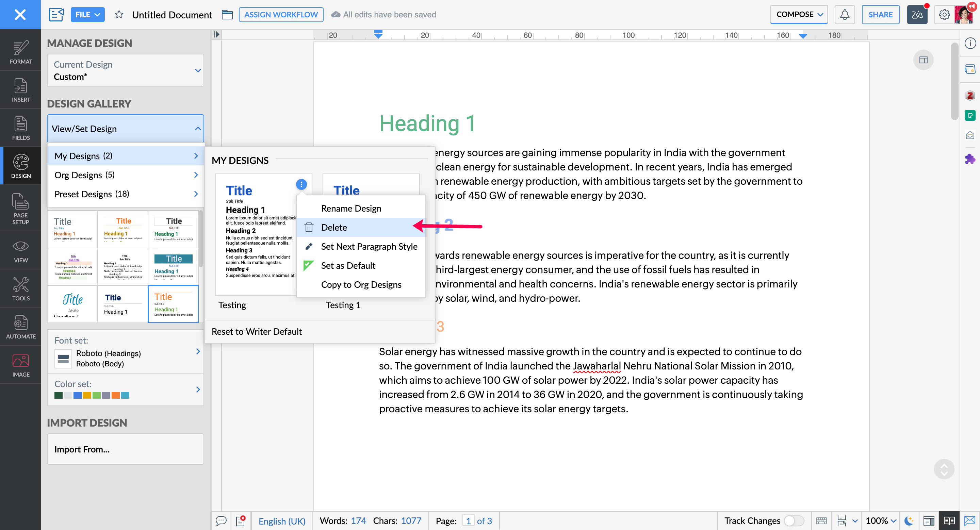This screenshot has height=530, width=980.
Task: Click the Assign Workflow button
Action: pyautogui.click(x=281, y=14)
